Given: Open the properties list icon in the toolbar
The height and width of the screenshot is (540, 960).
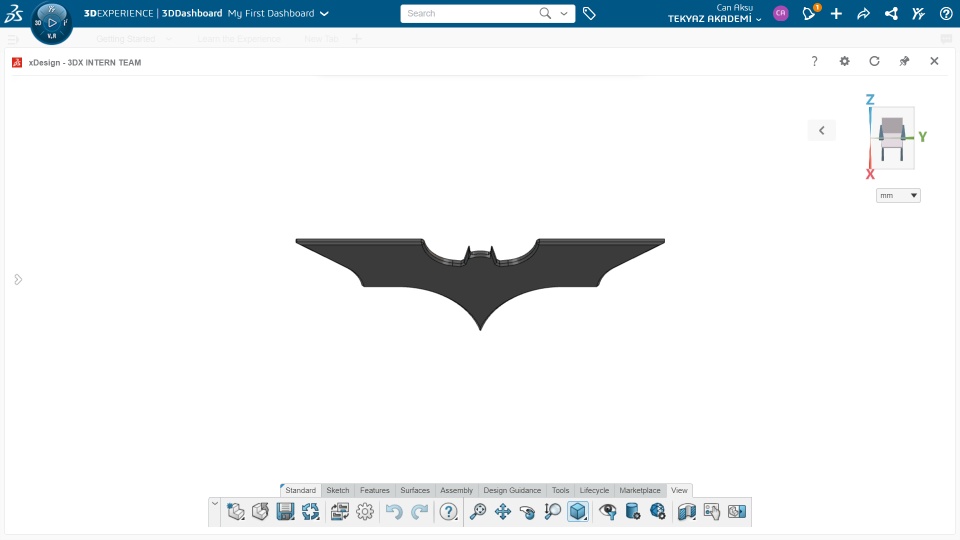Looking at the screenshot, I should (x=340, y=511).
